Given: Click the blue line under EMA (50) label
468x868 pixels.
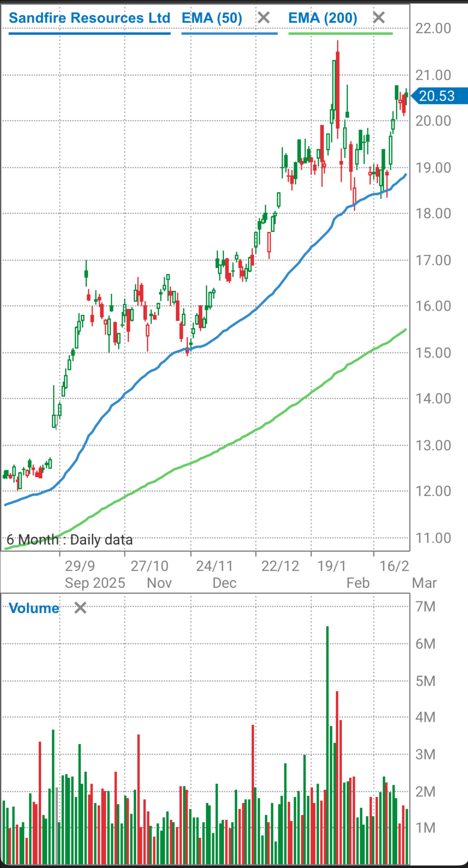Looking at the screenshot, I should (x=229, y=34).
